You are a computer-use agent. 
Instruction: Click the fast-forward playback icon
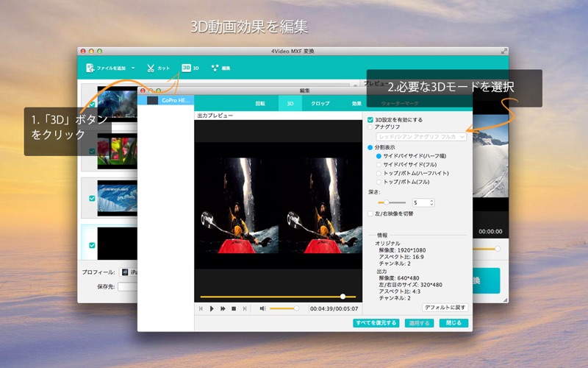coord(223,308)
